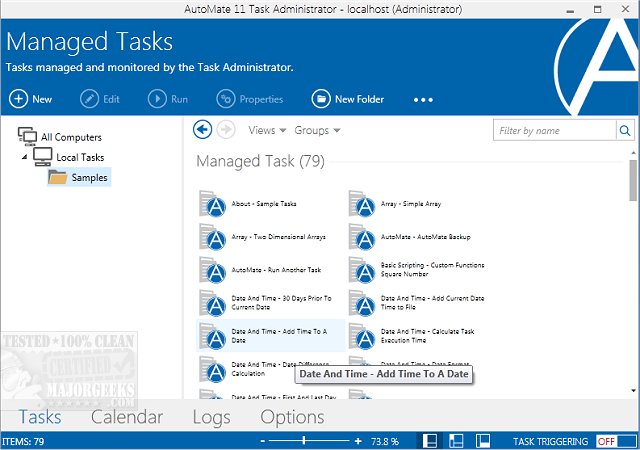Screen dimensions: 640x450
Task: Click the Edit pencil icon
Action: (x=89, y=99)
